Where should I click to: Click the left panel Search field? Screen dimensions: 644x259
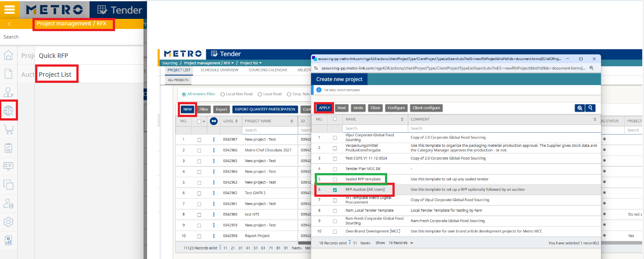pos(72,37)
